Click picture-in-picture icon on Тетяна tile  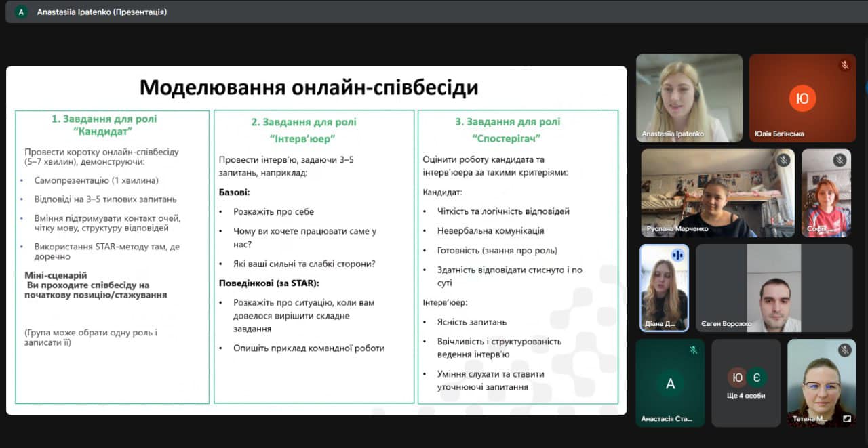[846, 419]
